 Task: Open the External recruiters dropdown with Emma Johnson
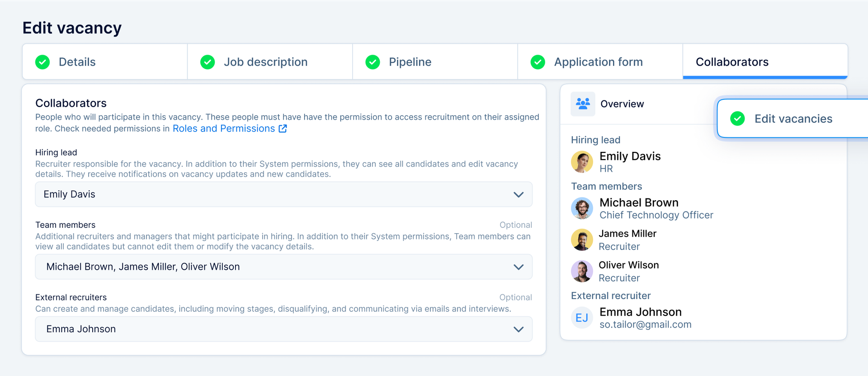click(x=284, y=329)
